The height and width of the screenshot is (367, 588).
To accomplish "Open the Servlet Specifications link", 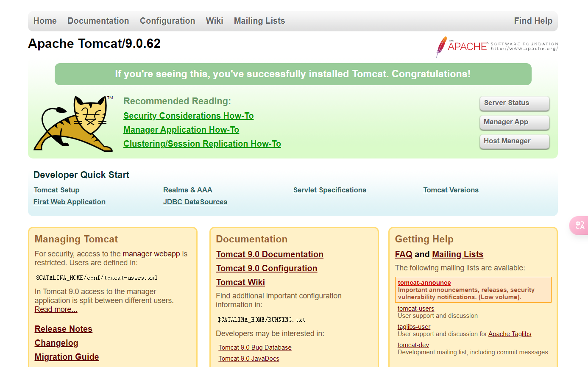I will click(x=330, y=190).
